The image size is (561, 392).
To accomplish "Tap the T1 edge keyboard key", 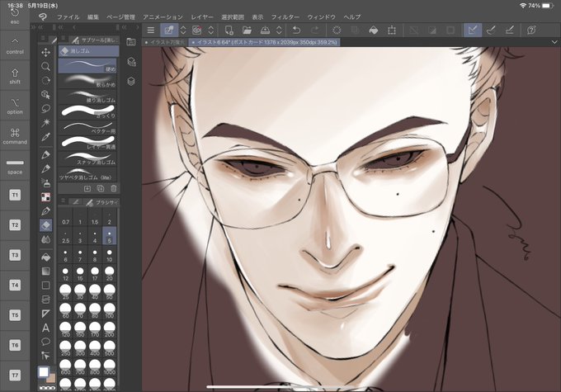I will pos(15,195).
